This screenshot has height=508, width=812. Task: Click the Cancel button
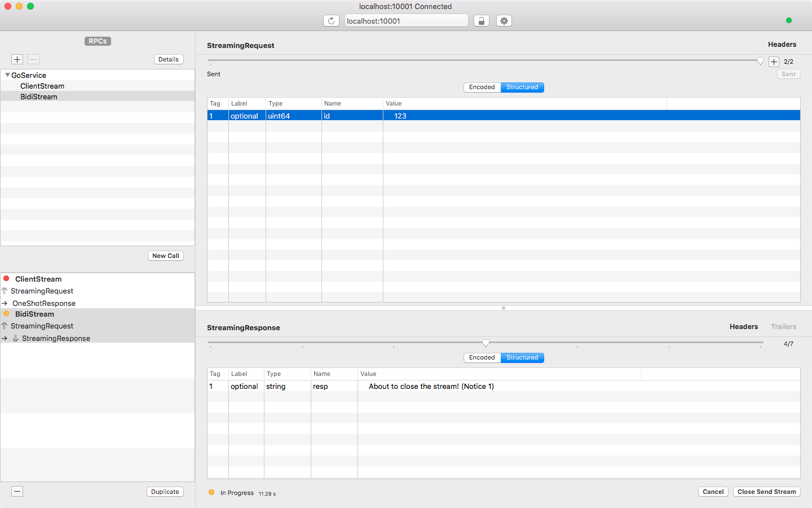tap(713, 492)
